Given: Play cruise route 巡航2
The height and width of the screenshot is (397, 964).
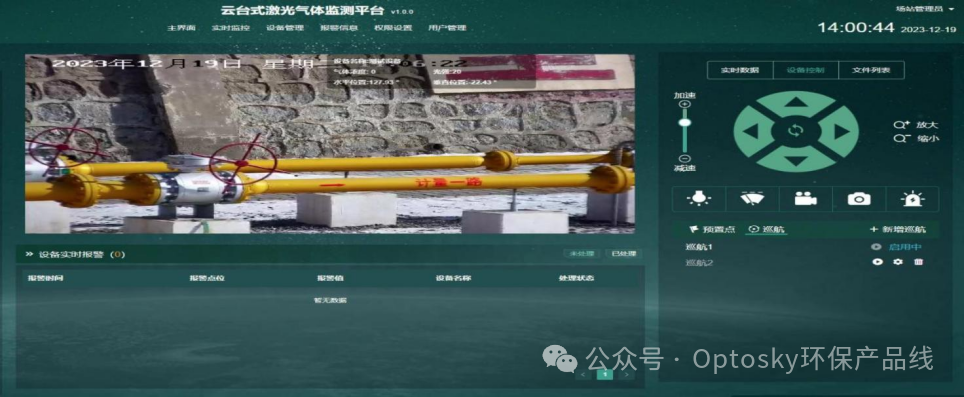Looking at the screenshot, I should (877, 262).
